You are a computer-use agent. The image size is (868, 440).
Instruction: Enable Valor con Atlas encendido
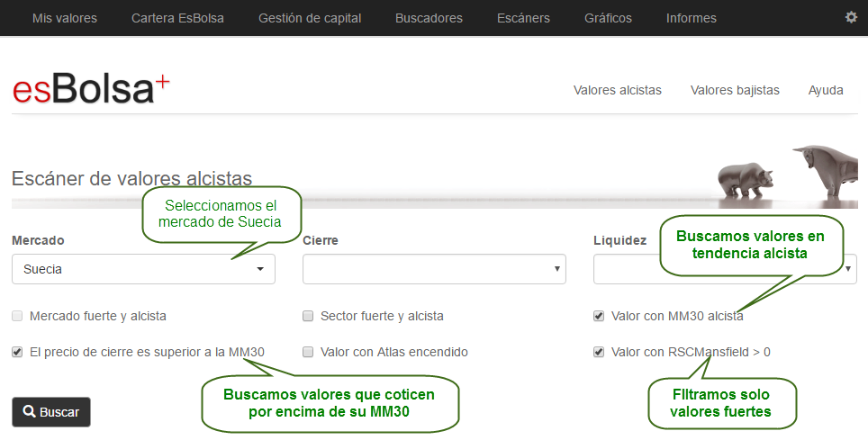tap(308, 352)
